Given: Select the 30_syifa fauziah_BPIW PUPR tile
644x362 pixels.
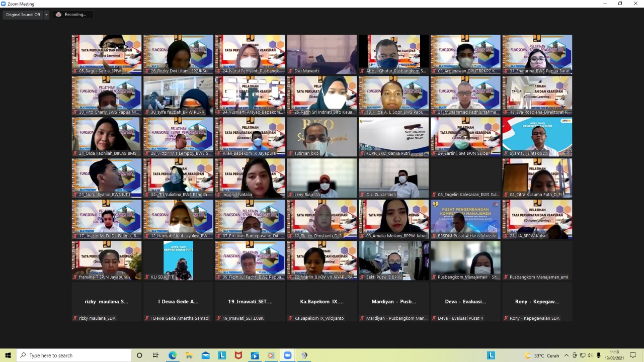Looking at the screenshot, I should [178, 96].
